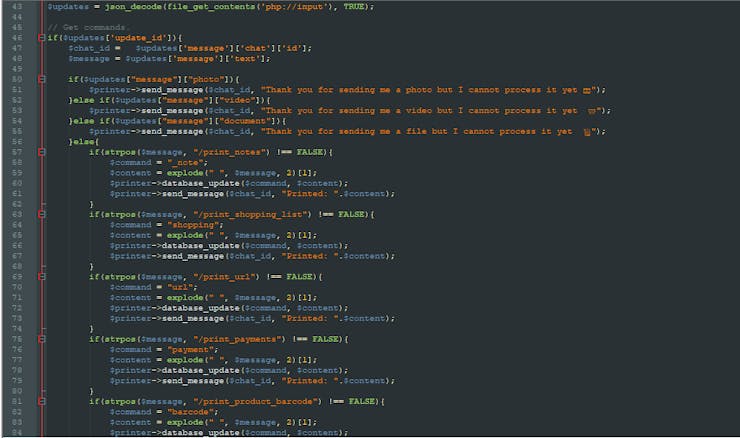Click the 'sending me a video' message line
Viewport: 740px width, 438px height.
pyautogui.click(x=350, y=110)
